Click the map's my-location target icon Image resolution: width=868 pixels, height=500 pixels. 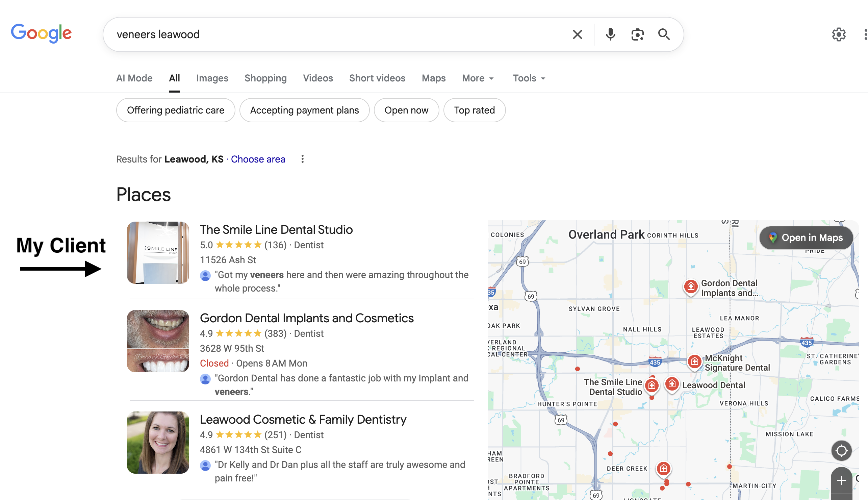coord(841,450)
